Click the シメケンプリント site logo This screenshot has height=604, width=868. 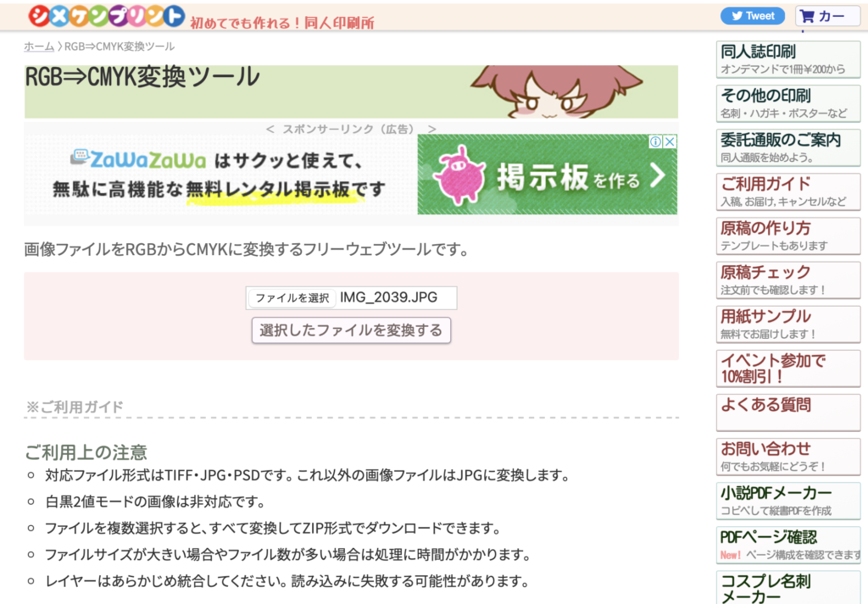click(106, 16)
